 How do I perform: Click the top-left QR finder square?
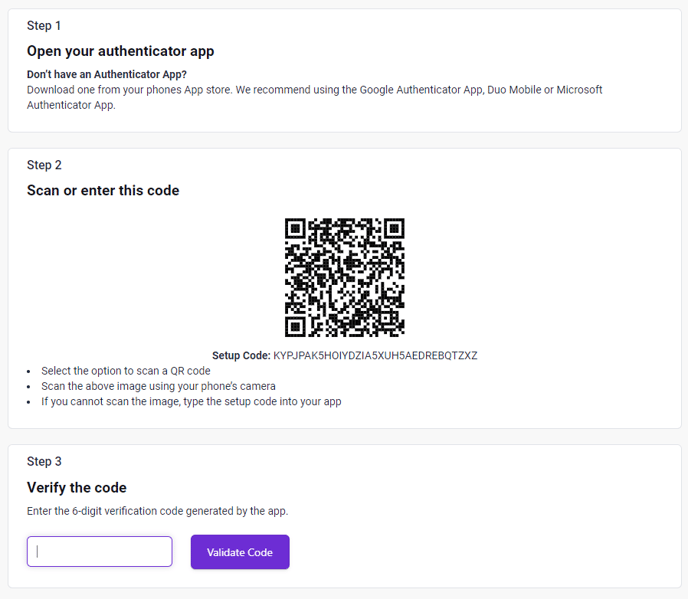pos(295,229)
